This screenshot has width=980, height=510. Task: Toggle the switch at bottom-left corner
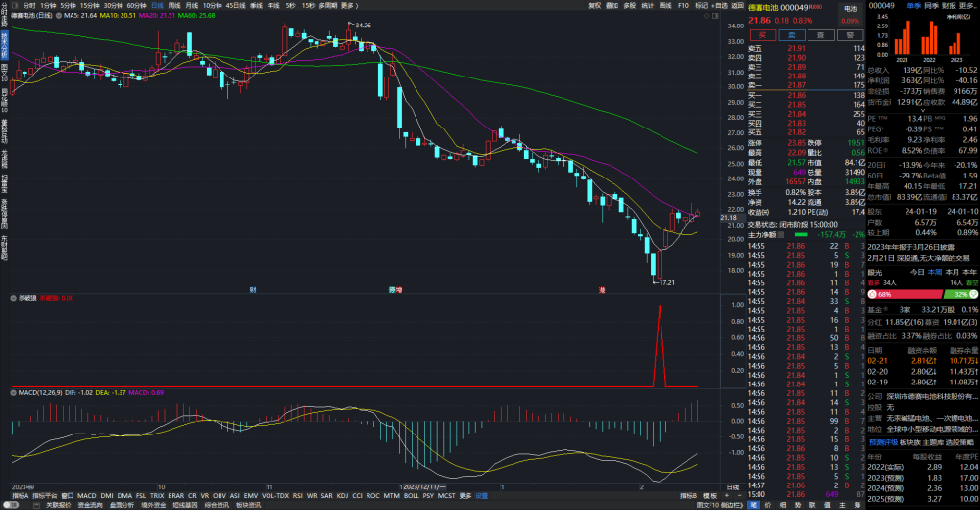point(11,505)
